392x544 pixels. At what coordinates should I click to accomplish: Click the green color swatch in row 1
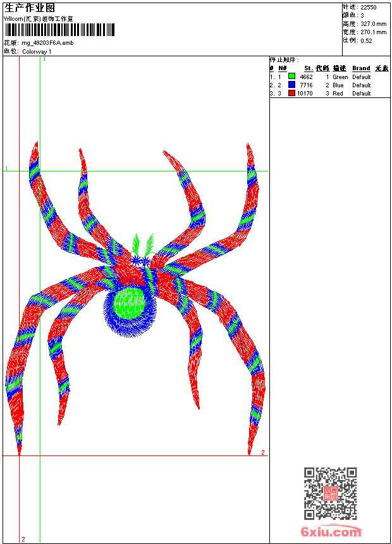tap(291, 77)
